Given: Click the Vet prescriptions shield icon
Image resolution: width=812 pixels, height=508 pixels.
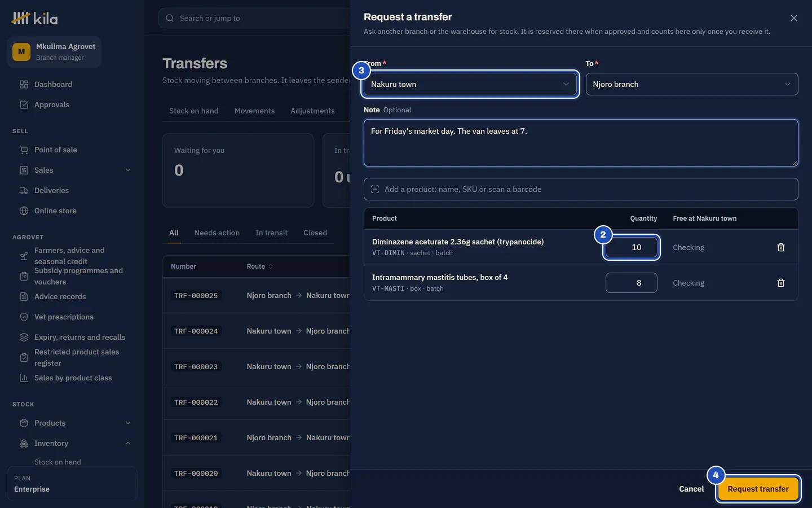Looking at the screenshot, I should pos(24,317).
